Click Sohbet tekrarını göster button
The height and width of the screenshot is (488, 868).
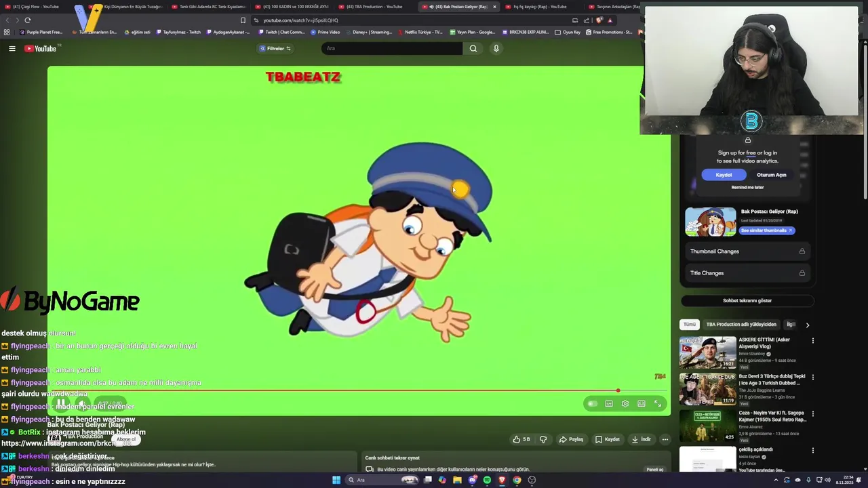point(747,300)
